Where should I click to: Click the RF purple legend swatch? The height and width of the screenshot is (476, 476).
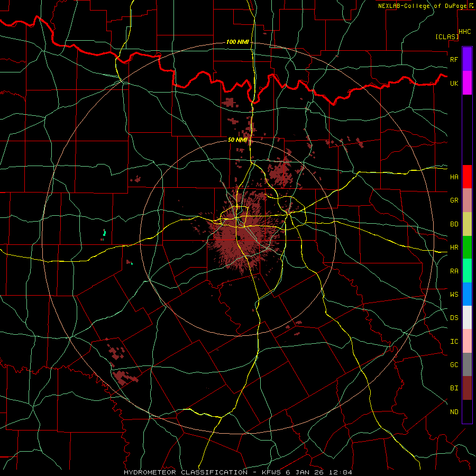click(467, 59)
